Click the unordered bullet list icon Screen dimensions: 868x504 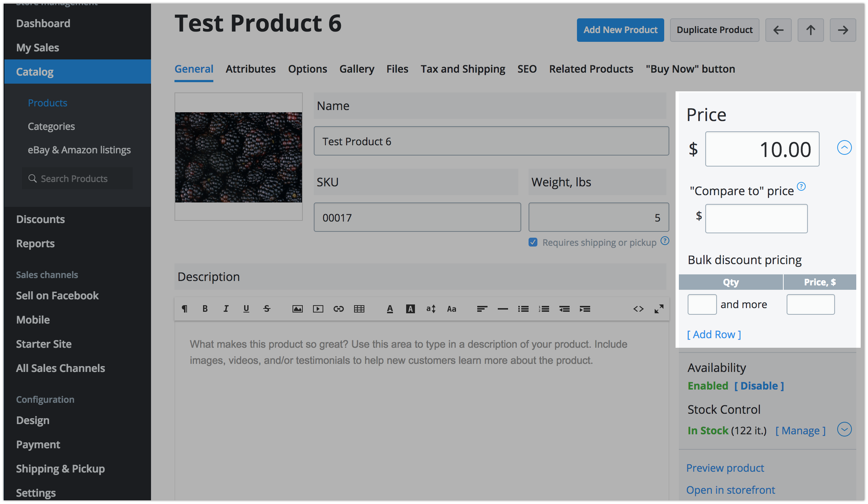tap(523, 309)
